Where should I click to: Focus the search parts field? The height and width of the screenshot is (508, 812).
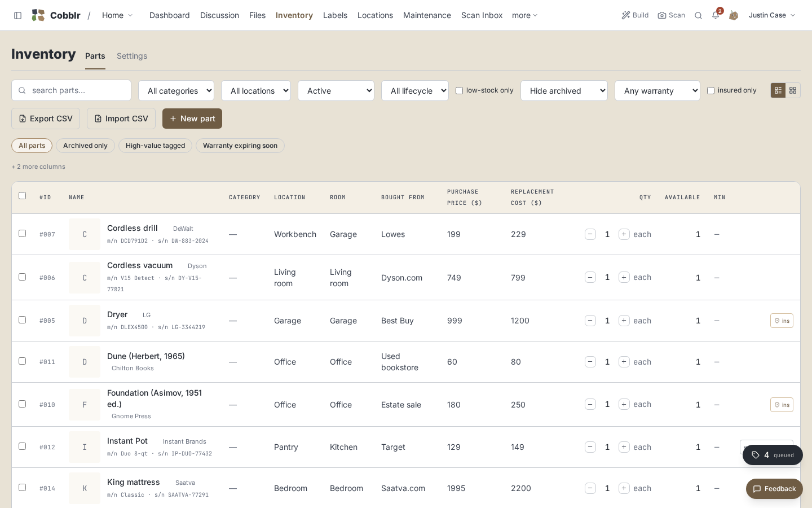pos(71,90)
